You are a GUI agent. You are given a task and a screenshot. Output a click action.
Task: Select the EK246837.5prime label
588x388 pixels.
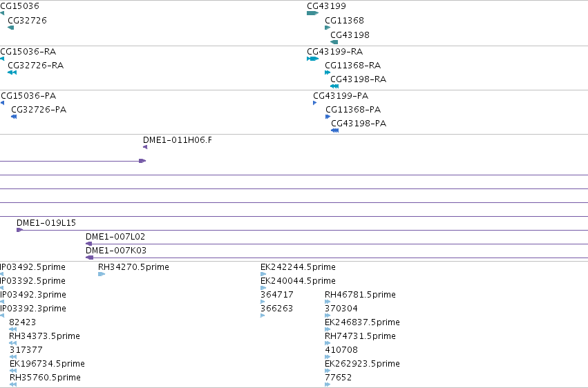click(362, 322)
